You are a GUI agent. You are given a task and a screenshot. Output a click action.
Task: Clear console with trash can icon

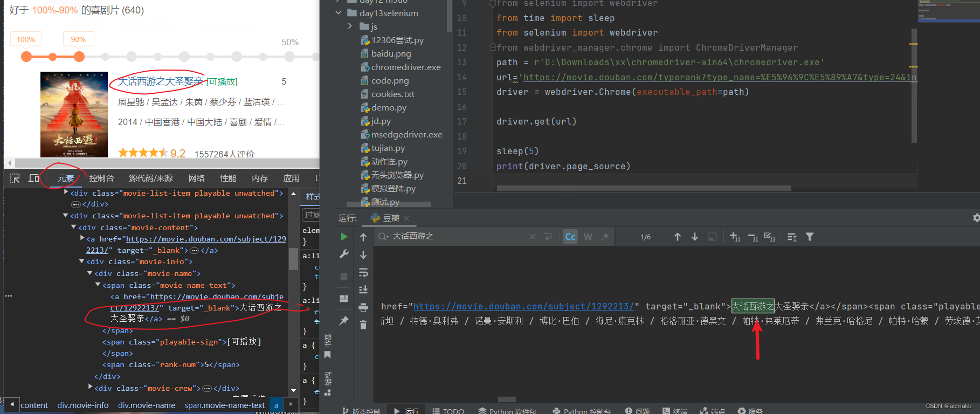[x=363, y=325]
